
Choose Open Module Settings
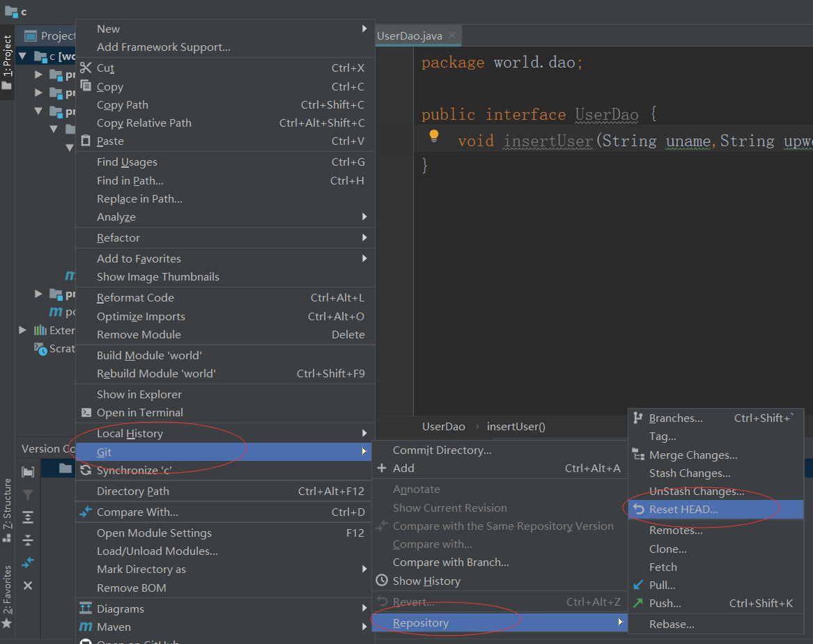coord(225,533)
